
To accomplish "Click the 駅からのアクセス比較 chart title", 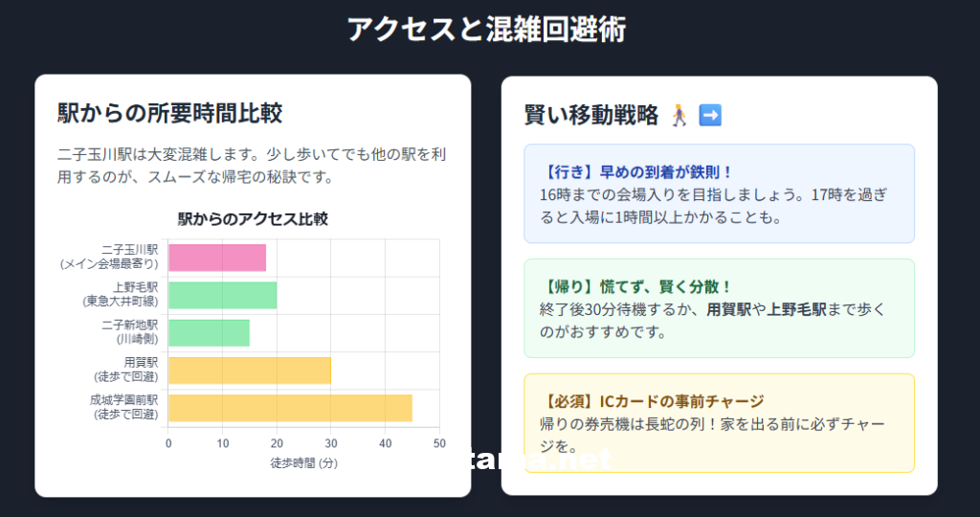I will coord(253,219).
